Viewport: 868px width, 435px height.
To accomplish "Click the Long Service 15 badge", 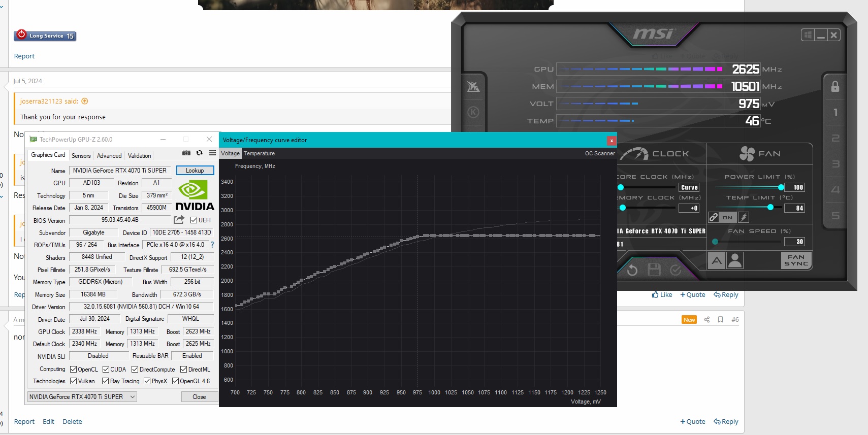I will 45,36.
